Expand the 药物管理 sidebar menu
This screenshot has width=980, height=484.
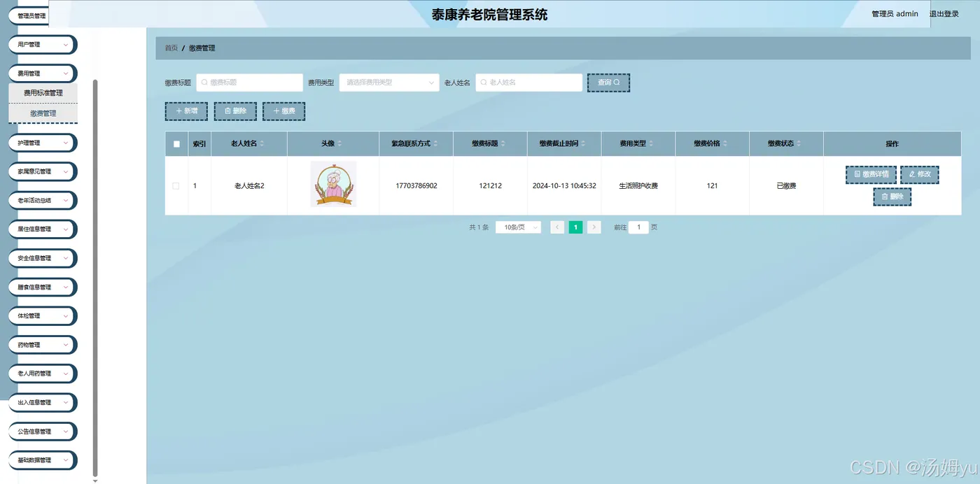[x=43, y=345]
